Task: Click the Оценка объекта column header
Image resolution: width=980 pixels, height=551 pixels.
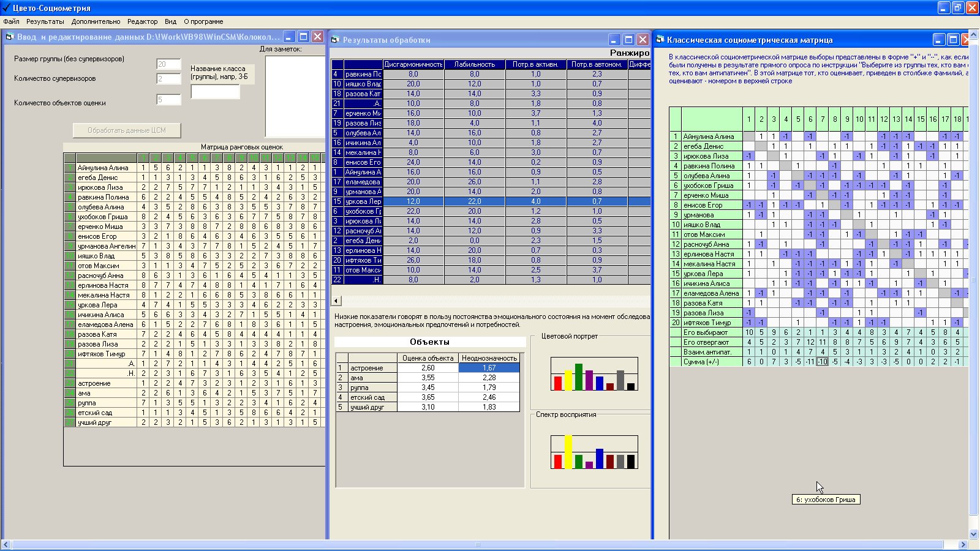Action: (428, 358)
